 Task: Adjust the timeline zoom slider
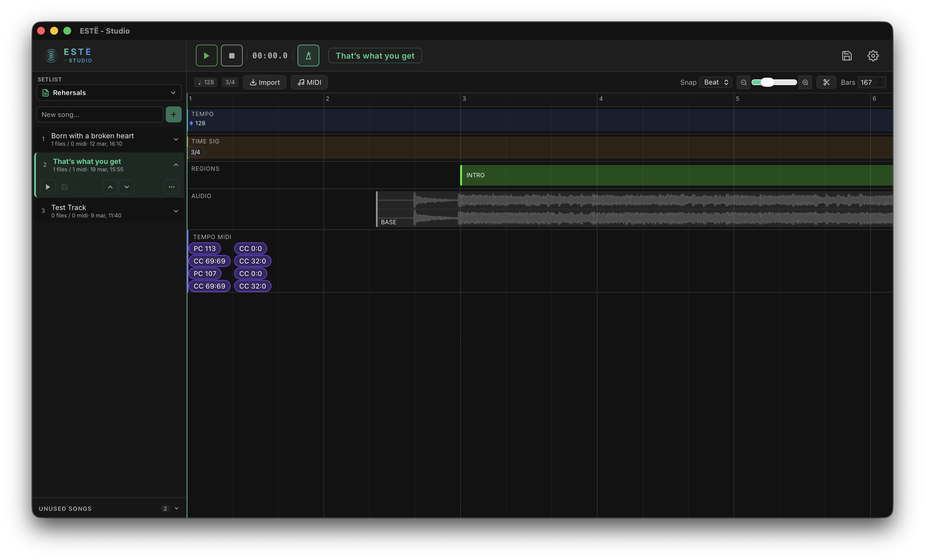pyautogui.click(x=768, y=82)
